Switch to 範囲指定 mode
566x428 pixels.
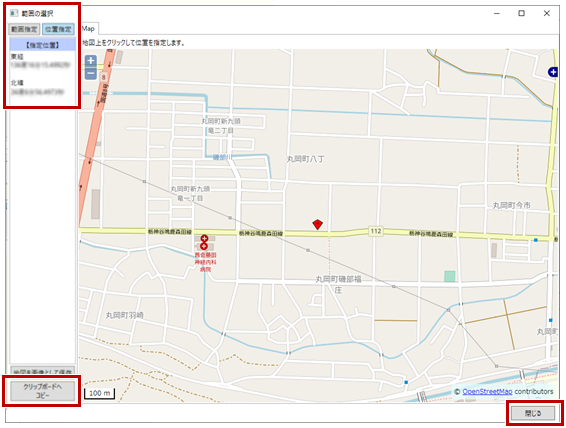click(x=24, y=29)
